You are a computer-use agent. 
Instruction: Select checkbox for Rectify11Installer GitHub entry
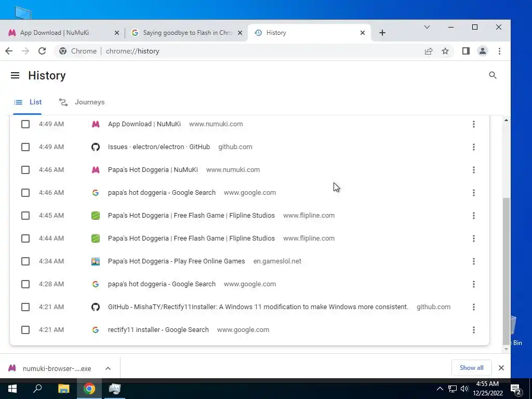(x=25, y=307)
